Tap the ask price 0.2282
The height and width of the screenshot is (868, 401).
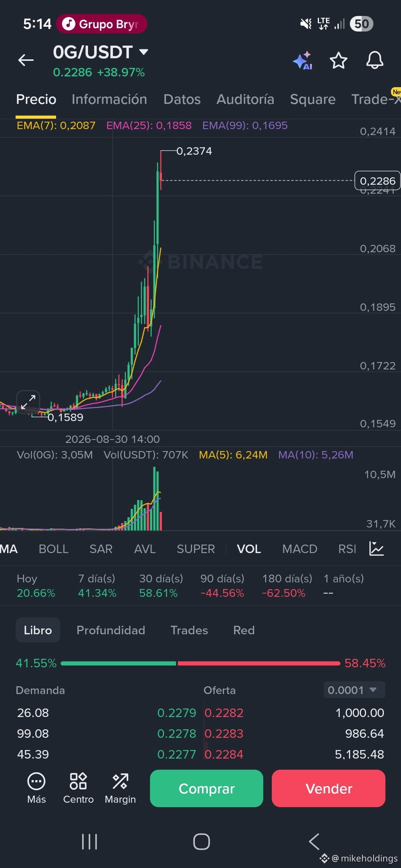coord(224,713)
